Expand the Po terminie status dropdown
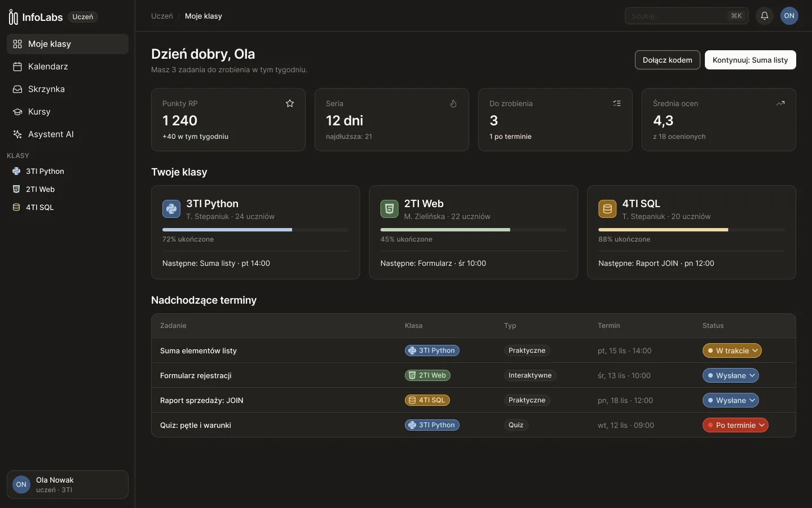The image size is (812, 508). click(735, 425)
